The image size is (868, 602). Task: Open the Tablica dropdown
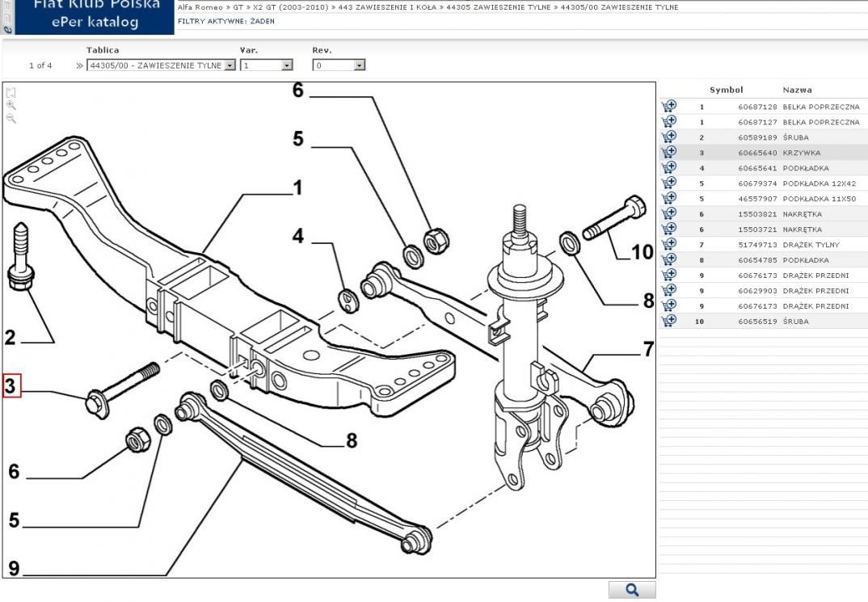coord(230,65)
